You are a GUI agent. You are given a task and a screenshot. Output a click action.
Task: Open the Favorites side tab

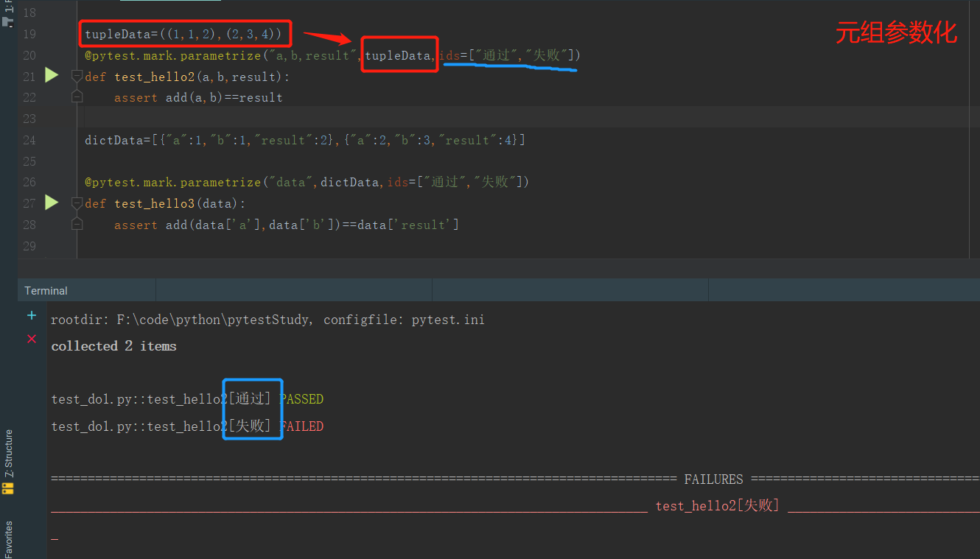pos(8,539)
